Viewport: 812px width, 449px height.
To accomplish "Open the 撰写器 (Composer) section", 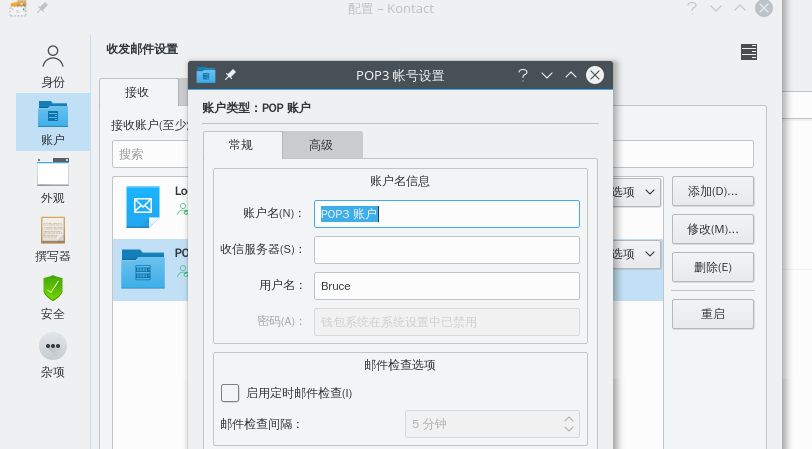I will pos(53,239).
